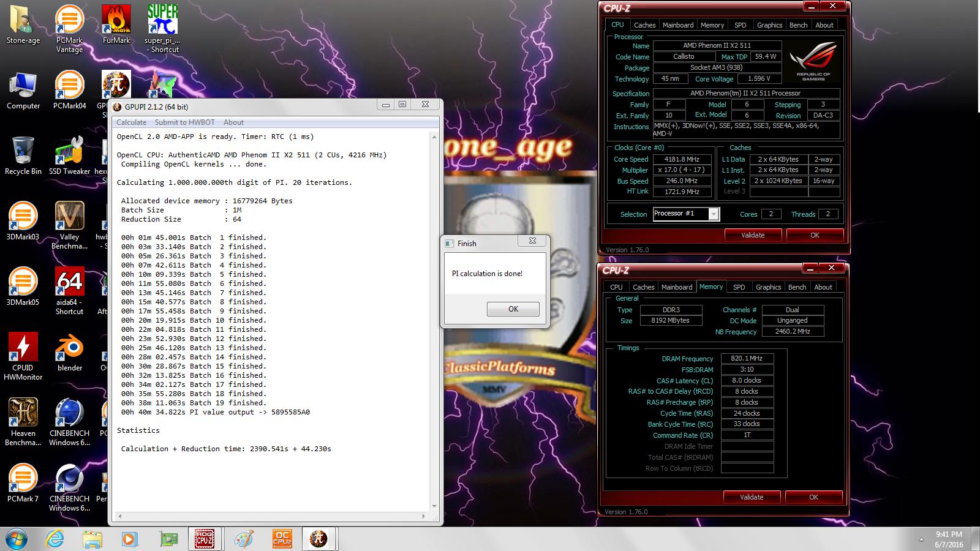The image size is (980, 551).
Task: Click GPUPI vertical scrollbar up arrow
Action: coord(434,137)
